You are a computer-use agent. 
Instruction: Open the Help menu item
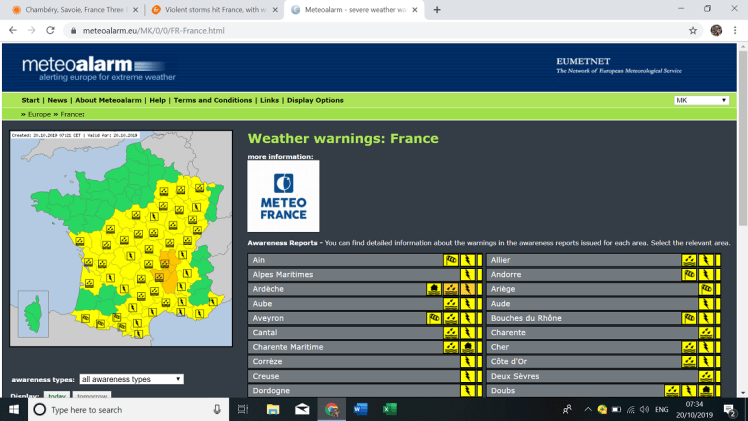(x=157, y=100)
